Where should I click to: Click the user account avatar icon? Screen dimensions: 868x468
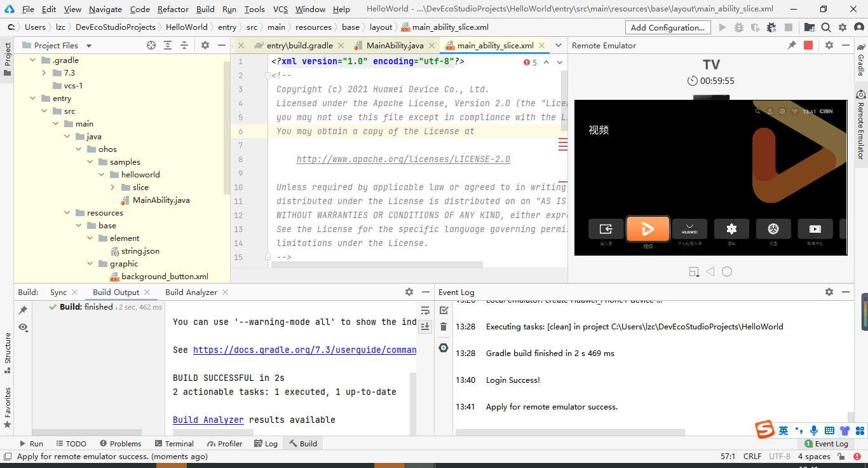click(x=858, y=27)
